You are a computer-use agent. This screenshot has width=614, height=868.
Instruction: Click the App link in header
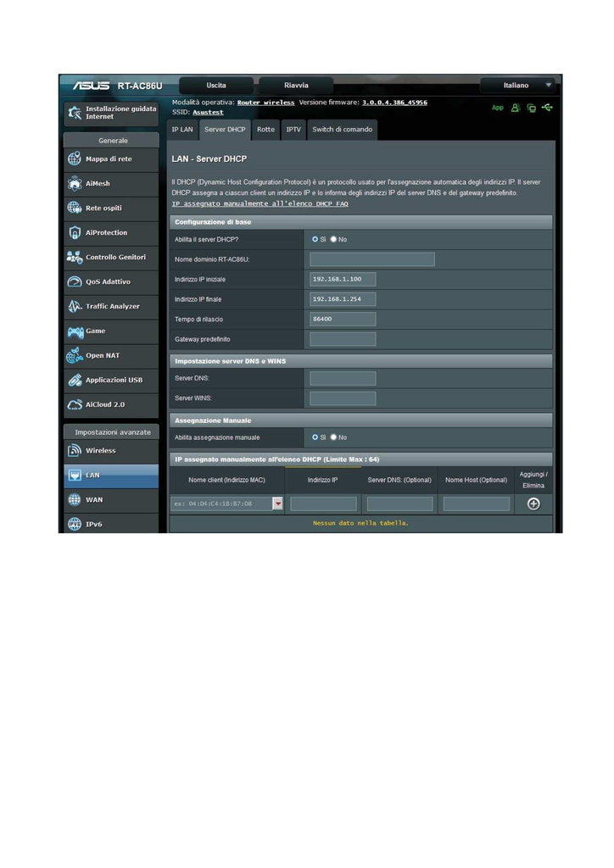click(498, 108)
